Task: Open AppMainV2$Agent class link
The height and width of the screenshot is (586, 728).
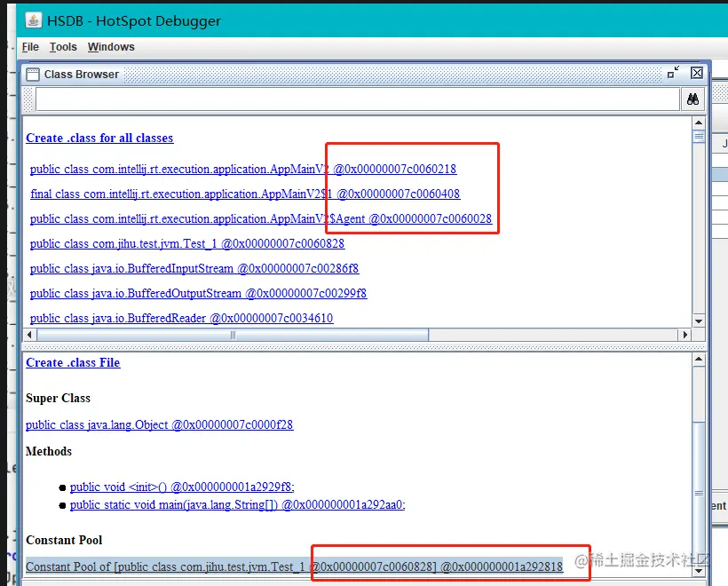Action: click(261, 218)
